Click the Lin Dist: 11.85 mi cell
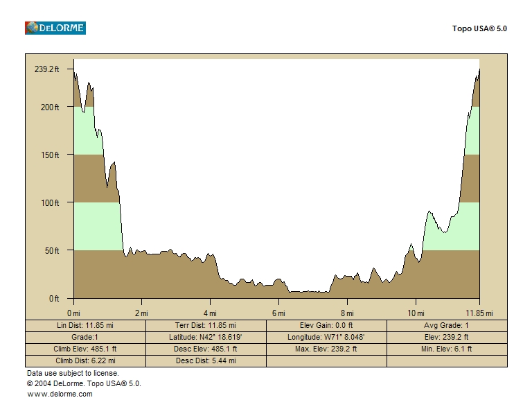Screen dimensions: 532x400 [x=85, y=325]
